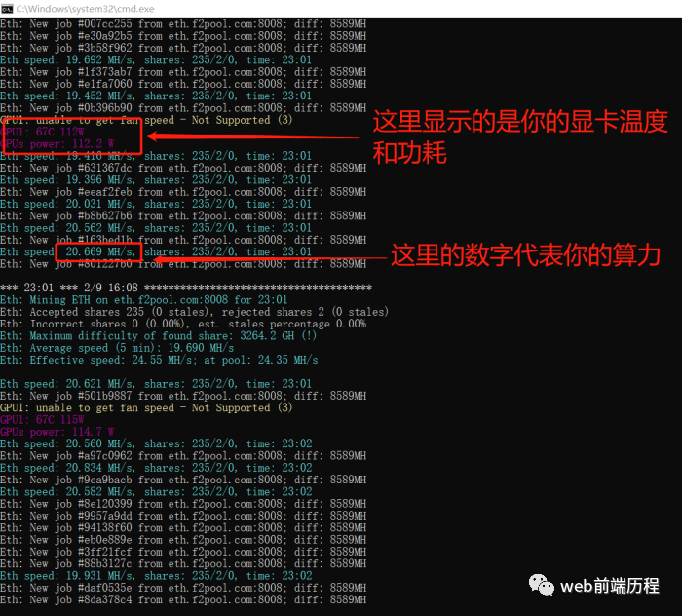Click the red-boxed 20.669 MH/s hashrate value
Image resolution: width=682 pixels, height=616 pixels.
pyautogui.click(x=96, y=252)
